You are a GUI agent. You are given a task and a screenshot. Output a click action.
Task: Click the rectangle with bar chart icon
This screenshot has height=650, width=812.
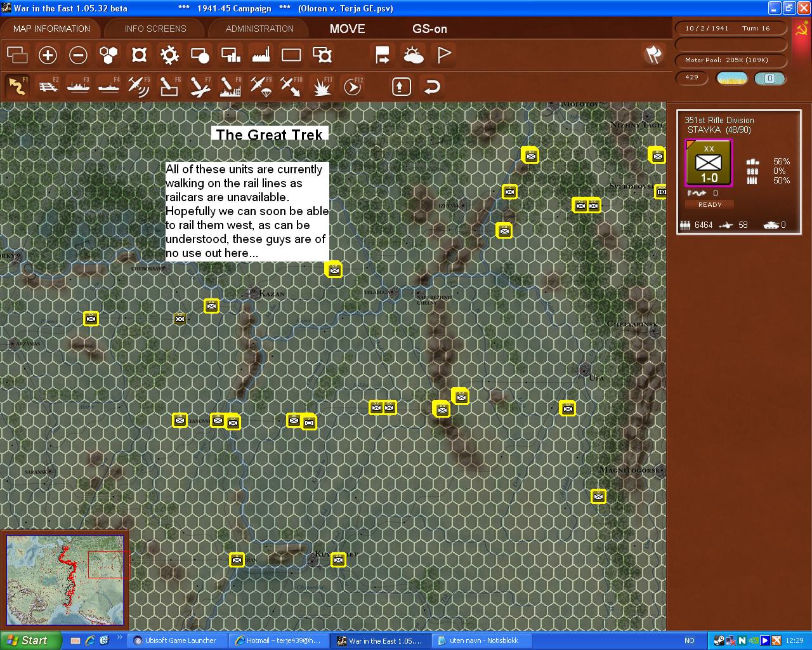[x=230, y=55]
